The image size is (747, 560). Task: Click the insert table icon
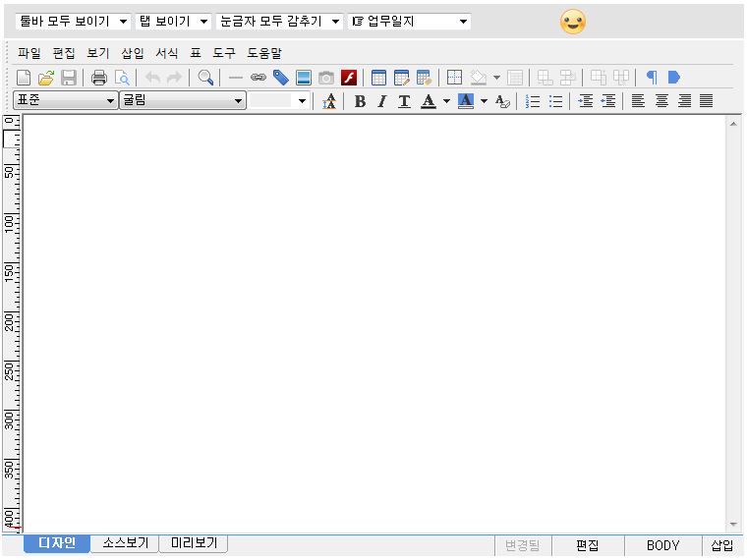[x=378, y=78]
